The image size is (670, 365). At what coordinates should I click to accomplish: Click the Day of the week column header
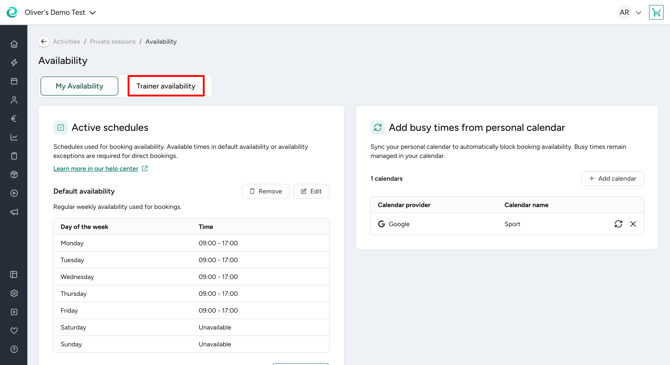pyautogui.click(x=84, y=227)
